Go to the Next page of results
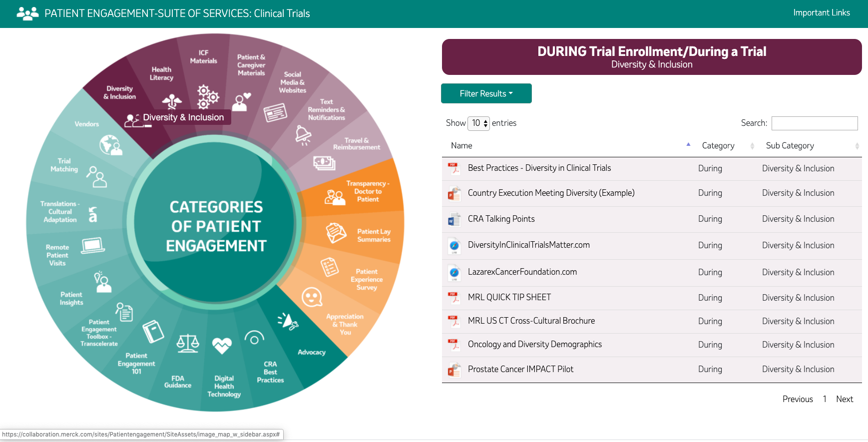The width and height of the screenshot is (868, 442). [844, 399]
